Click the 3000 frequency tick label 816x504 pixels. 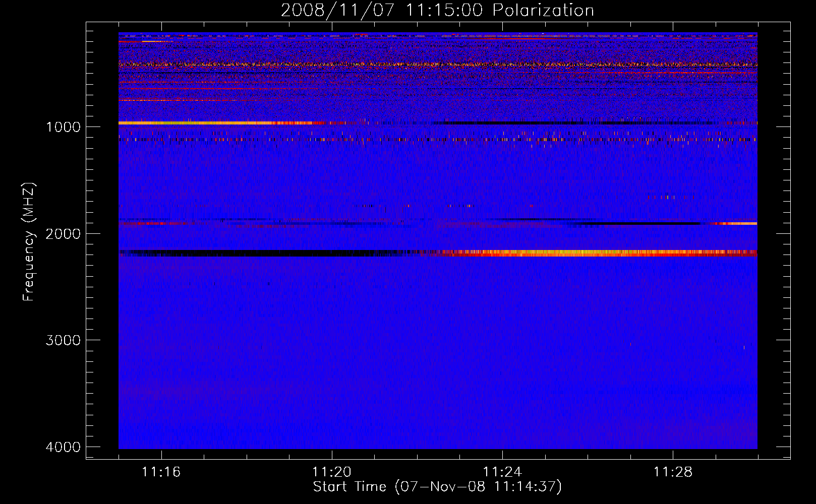click(63, 340)
